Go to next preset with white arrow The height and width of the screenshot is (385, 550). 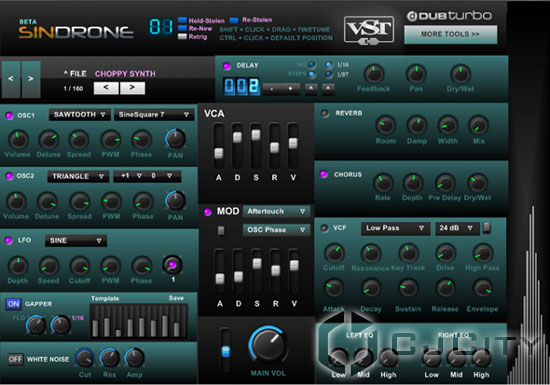132,88
